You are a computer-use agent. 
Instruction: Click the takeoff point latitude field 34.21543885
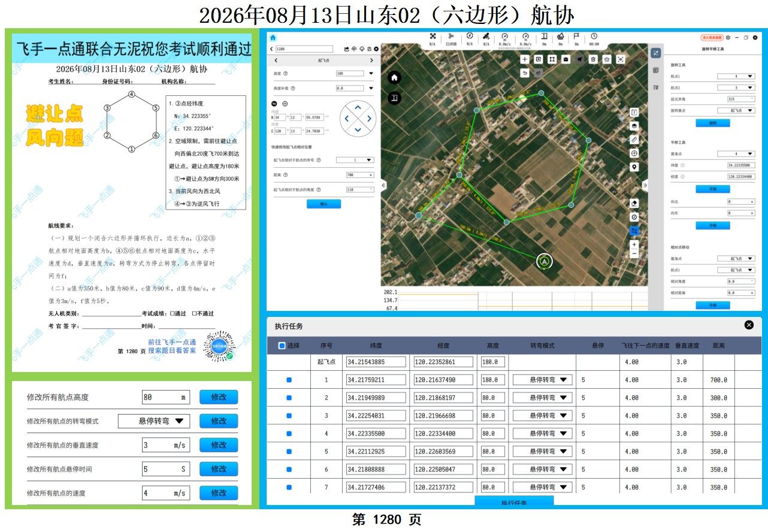[376, 362]
